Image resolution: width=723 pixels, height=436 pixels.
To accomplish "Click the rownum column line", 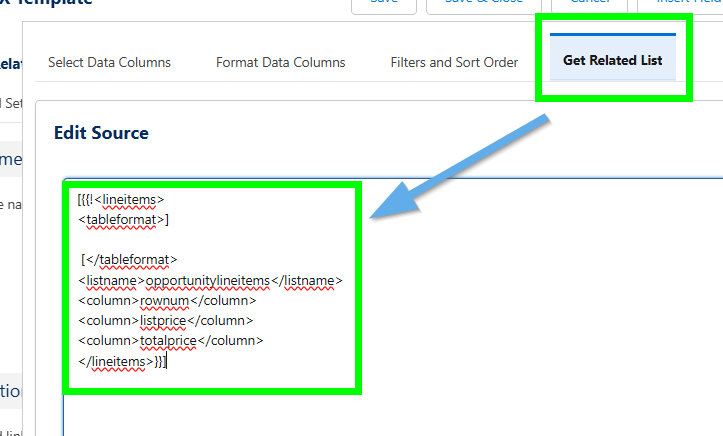I will point(166,300).
